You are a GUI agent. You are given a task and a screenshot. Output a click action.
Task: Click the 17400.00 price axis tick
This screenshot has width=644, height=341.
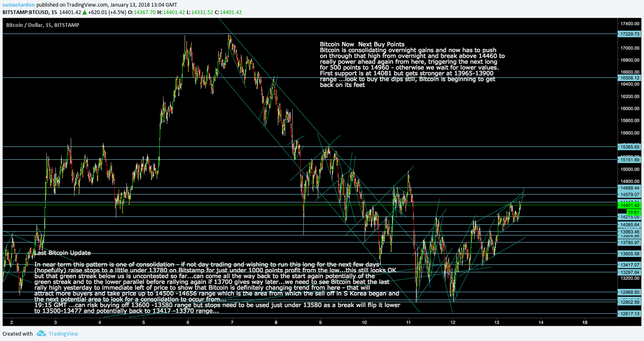[630, 24]
